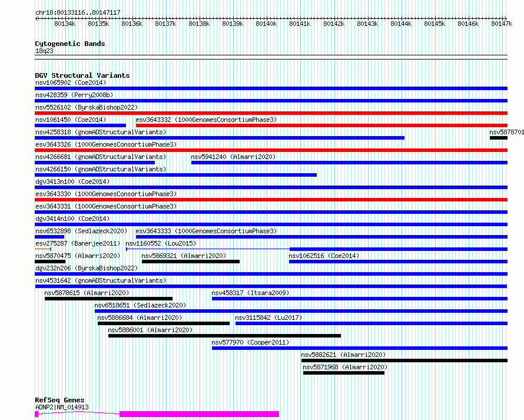524x420 pixels.
Task: Select the small orange esv275287 bar
Action: coord(43,249)
